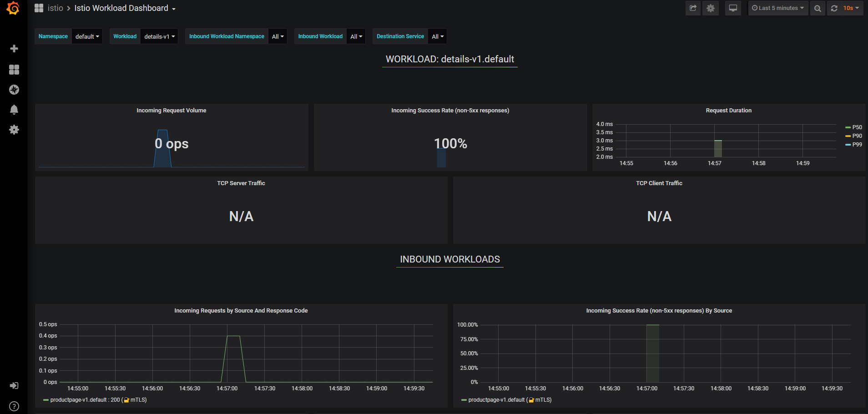Toggle the P99 legend series

(x=857, y=145)
